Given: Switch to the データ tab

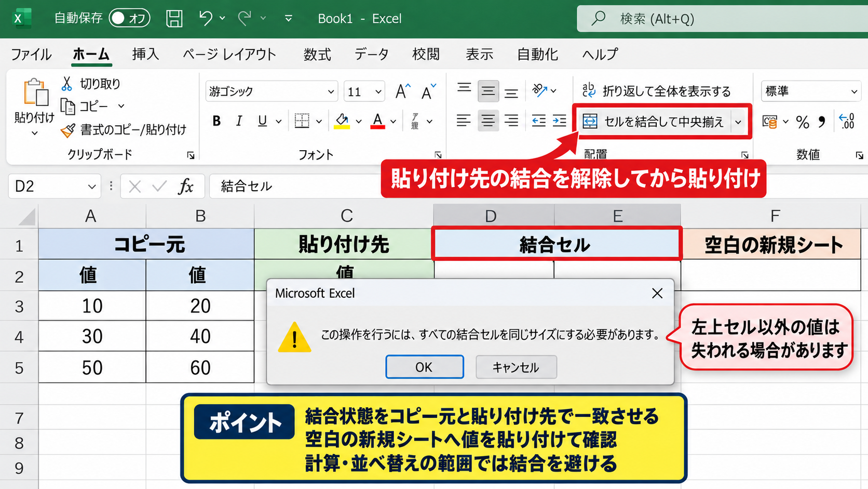Looking at the screenshot, I should point(371,54).
